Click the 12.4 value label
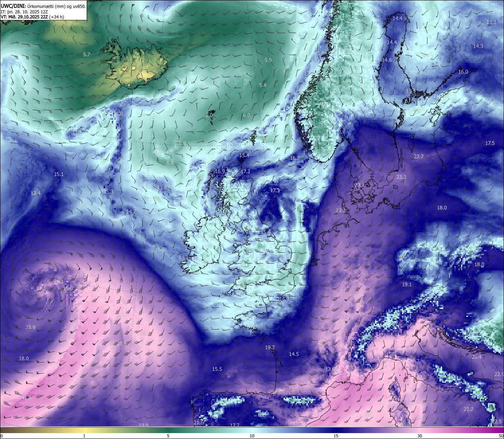504x439 pixels. 35,193
